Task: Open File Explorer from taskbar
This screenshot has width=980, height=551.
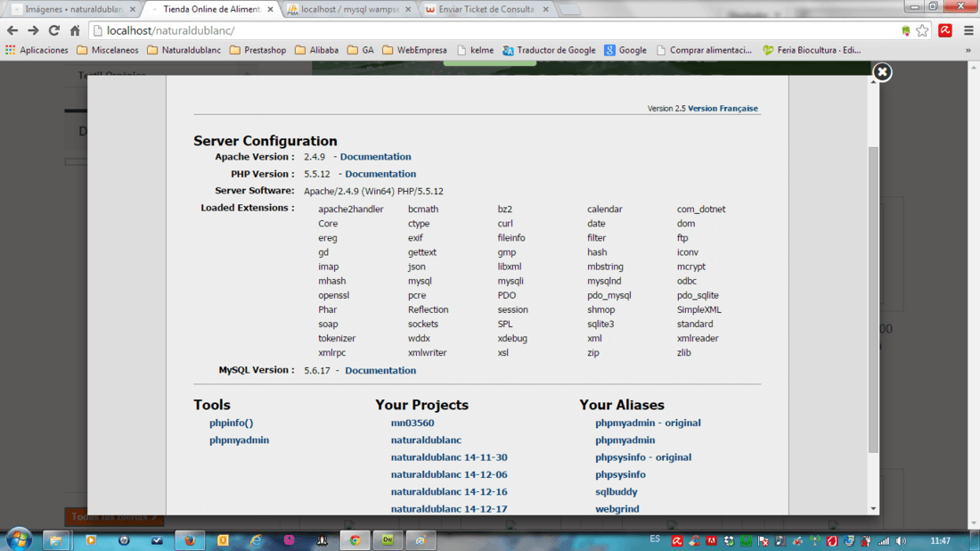Action: pos(55,540)
